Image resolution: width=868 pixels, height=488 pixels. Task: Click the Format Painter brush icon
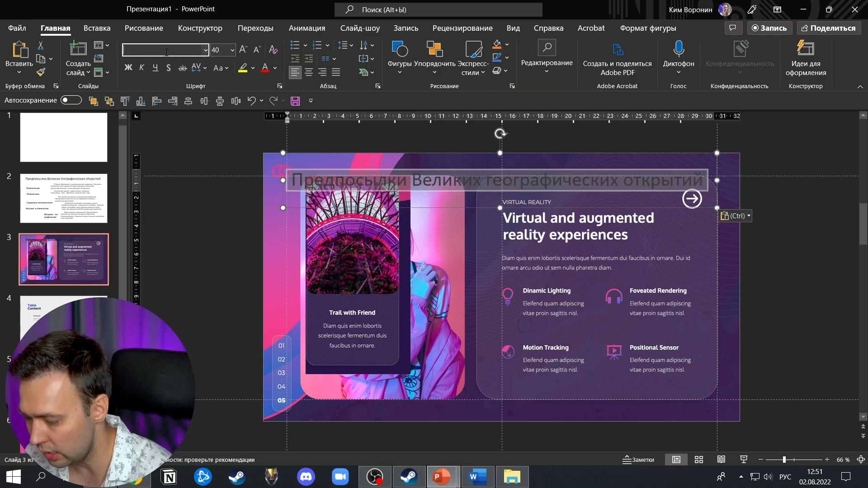[x=41, y=72]
